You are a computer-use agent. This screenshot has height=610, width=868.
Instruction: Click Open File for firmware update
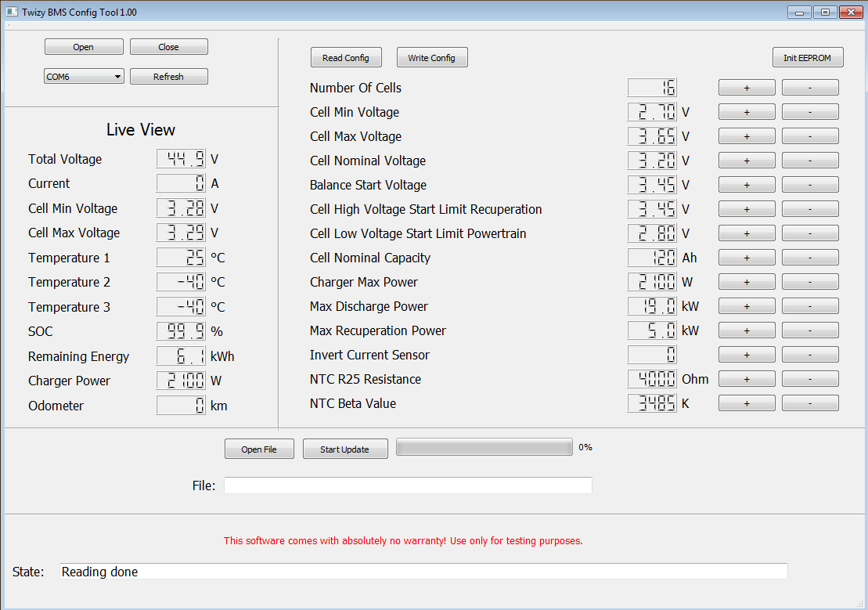(259, 449)
